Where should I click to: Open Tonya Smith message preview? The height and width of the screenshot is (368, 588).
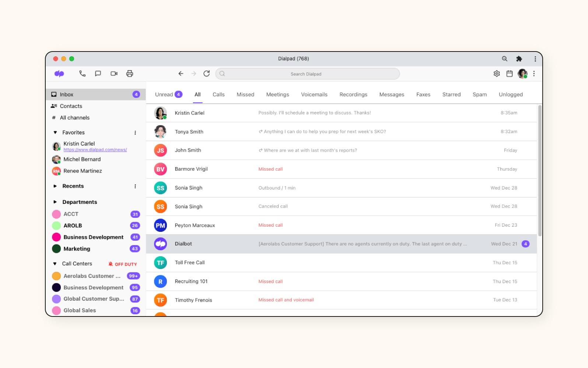click(322, 132)
